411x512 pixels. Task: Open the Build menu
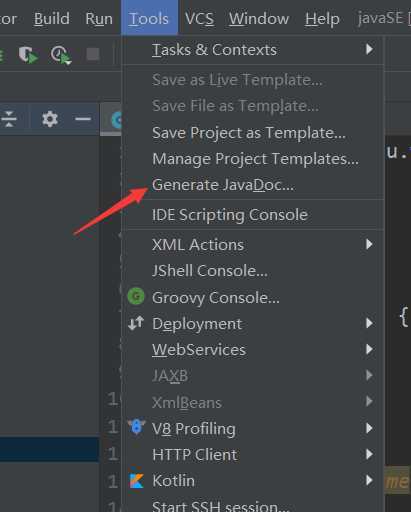click(x=52, y=18)
